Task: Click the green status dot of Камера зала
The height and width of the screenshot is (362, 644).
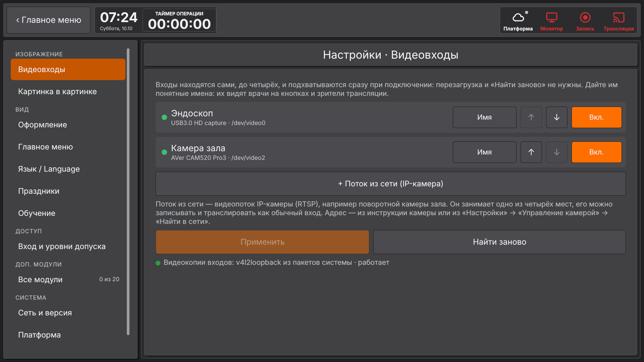Action: click(x=164, y=152)
